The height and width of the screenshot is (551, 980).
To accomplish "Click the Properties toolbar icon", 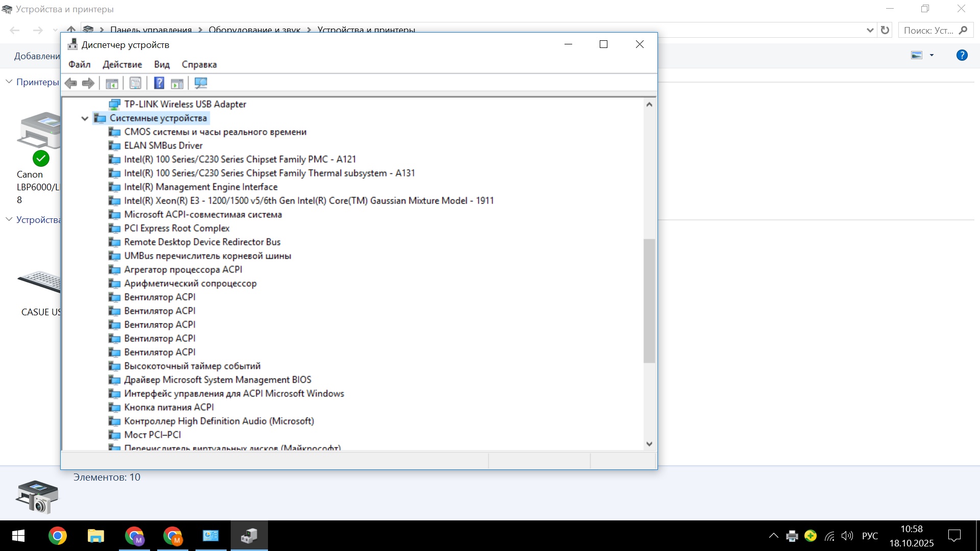I will [x=135, y=83].
